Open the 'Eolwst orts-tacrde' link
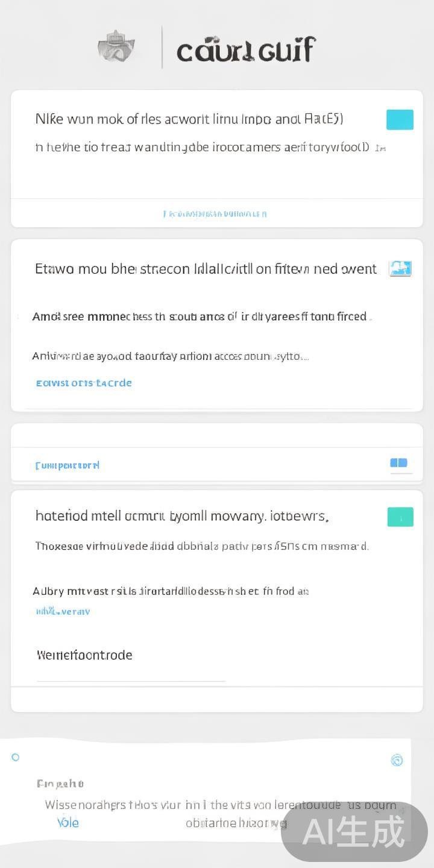Viewport: 434px width, 868px height. pos(84,383)
